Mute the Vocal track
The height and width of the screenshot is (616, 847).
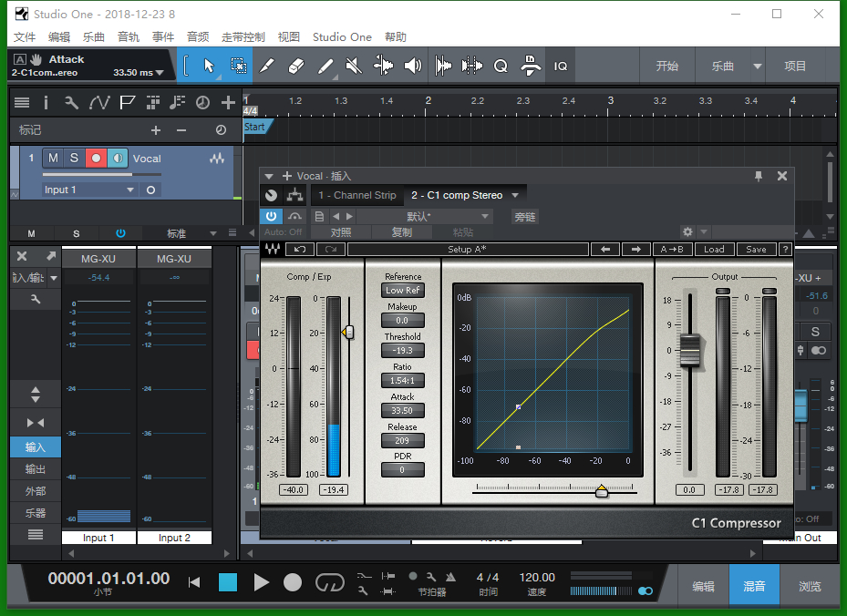(x=53, y=159)
